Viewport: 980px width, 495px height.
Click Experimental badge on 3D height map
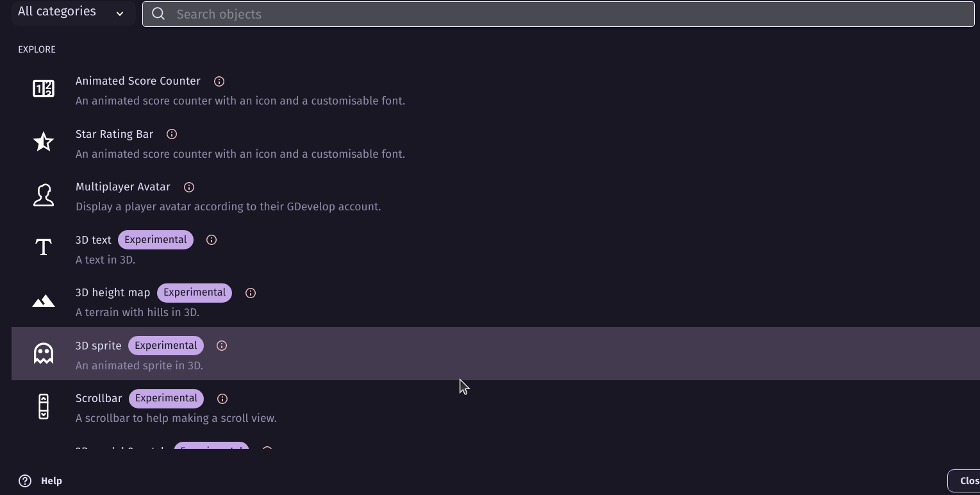pyautogui.click(x=194, y=292)
